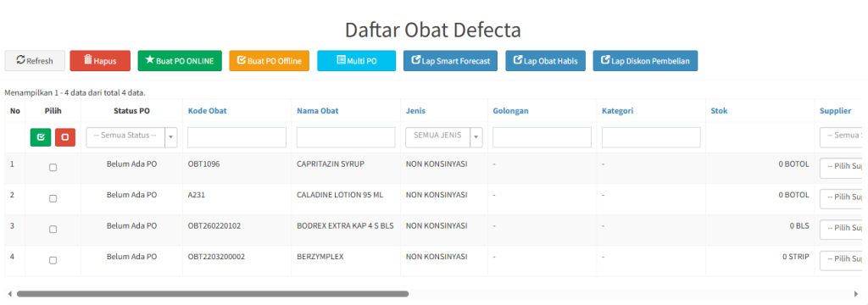Sort by the Kode Obat column header

pos(207,111)
